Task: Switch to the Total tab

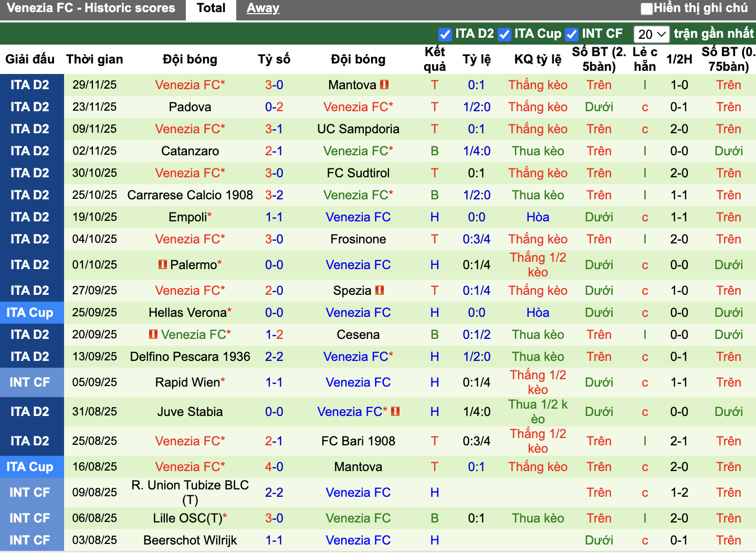Action: click(211, 8)
